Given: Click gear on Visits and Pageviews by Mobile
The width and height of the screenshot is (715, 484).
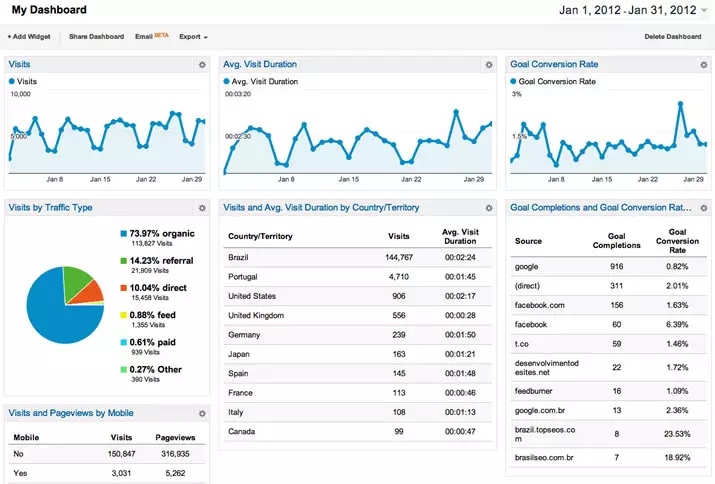Looking at the screenshot, I should pos(202,413).
